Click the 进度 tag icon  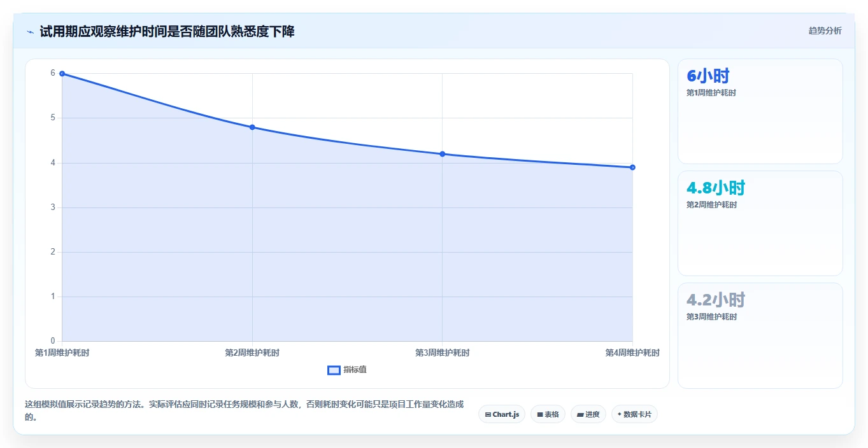[x=580, y=414]
